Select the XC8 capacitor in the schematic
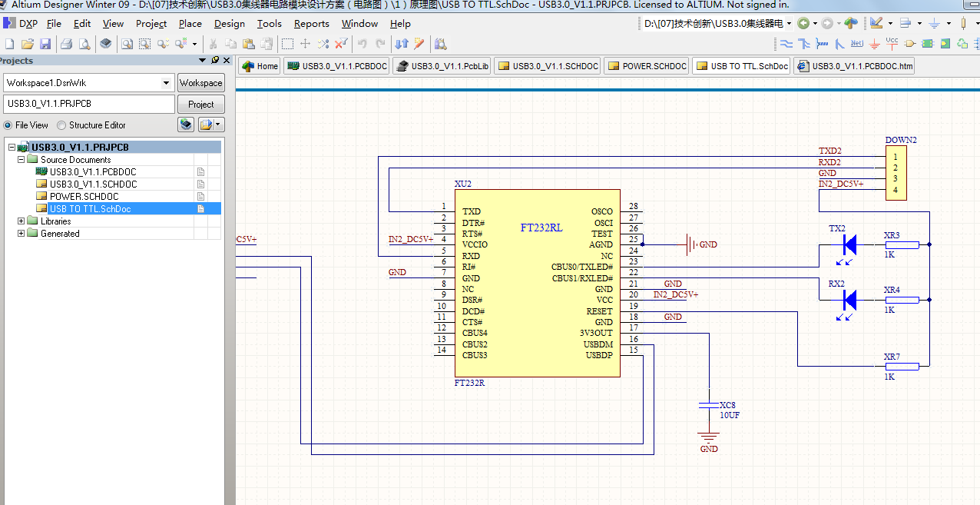Screen dimensions: 980x505 pos(708,405)
